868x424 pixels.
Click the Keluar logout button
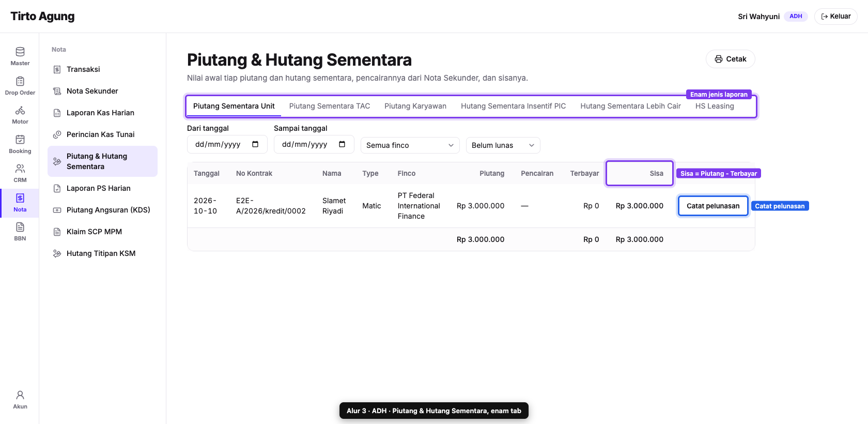(836, 17)
